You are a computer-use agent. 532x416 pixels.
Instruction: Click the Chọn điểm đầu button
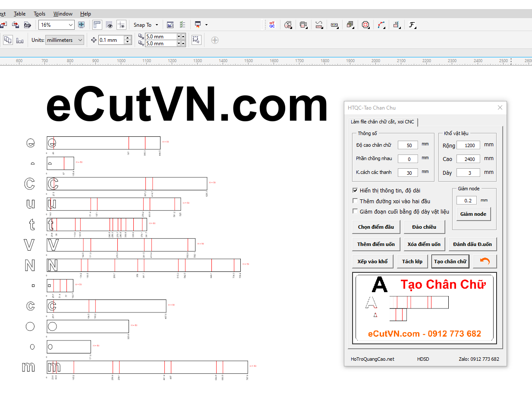pos(376,227)
